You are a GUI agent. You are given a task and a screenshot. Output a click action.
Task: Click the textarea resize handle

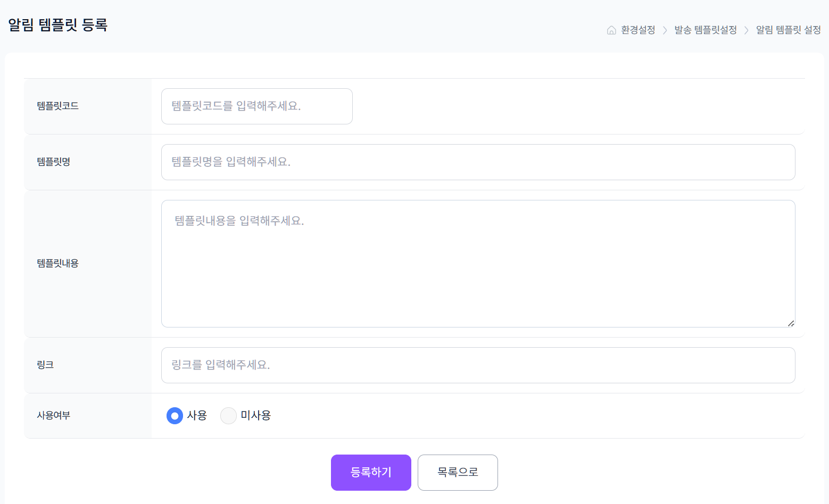[x=791, y=323]
